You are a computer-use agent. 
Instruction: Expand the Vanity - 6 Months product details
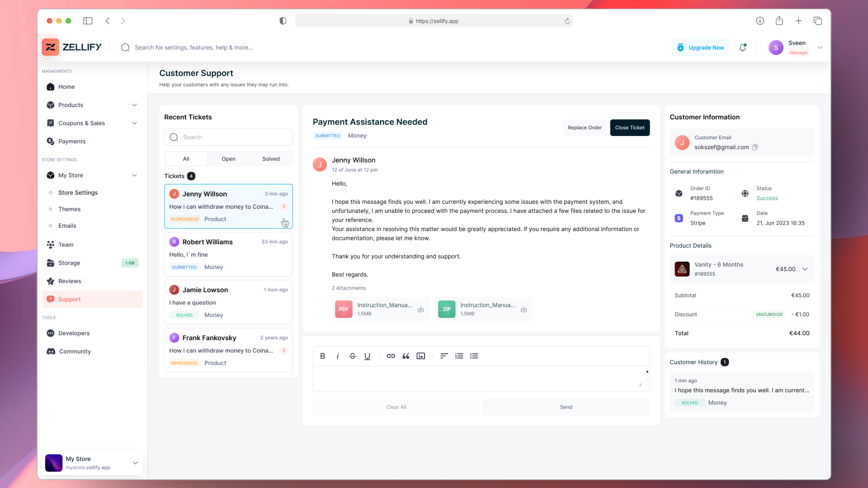[805, 269]
